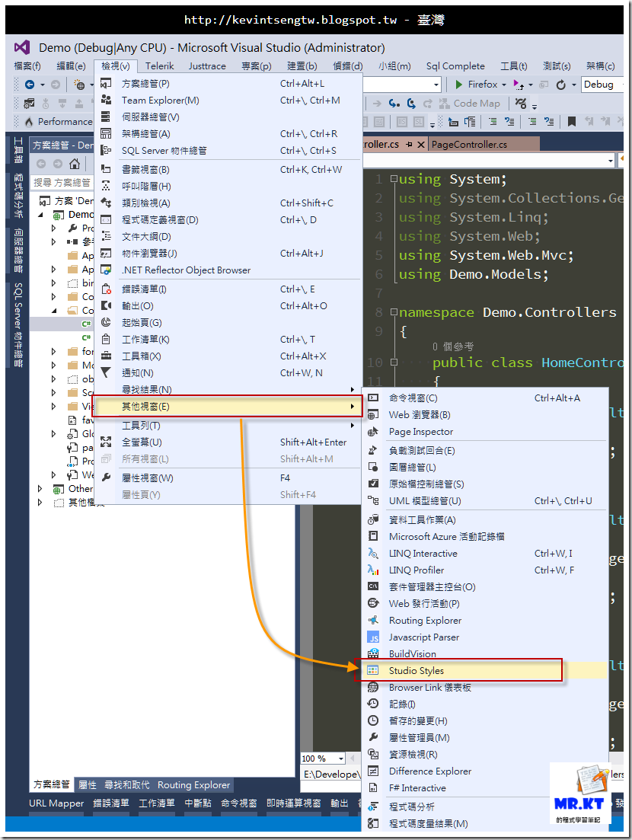Click the Web 瀏覽器(B) icon
The width and height of the screenshot is (632, 840).
coord(373,414)
